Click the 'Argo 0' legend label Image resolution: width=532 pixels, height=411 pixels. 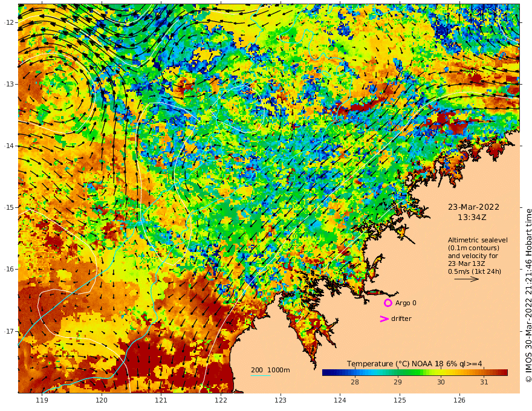[406, 303]
